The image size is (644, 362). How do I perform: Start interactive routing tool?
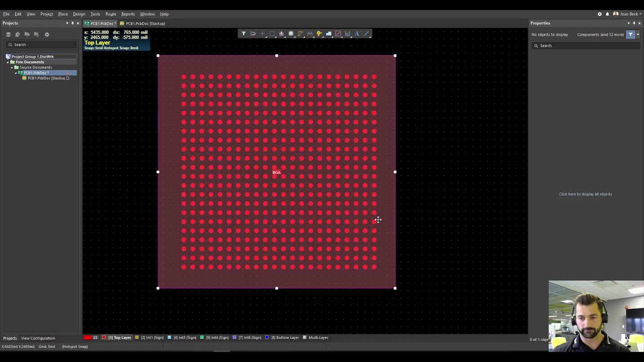pyautogui.click(x=300, y=34)
